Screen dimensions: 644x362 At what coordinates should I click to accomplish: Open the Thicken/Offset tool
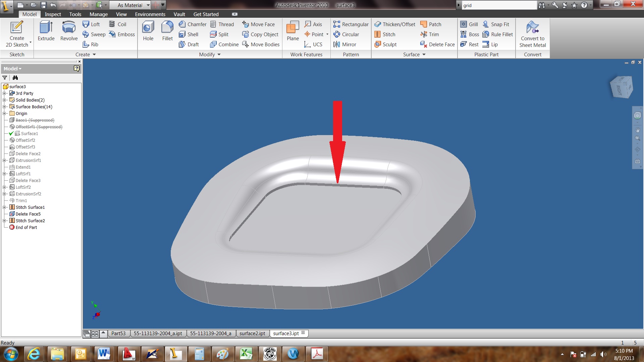point(395,24)
